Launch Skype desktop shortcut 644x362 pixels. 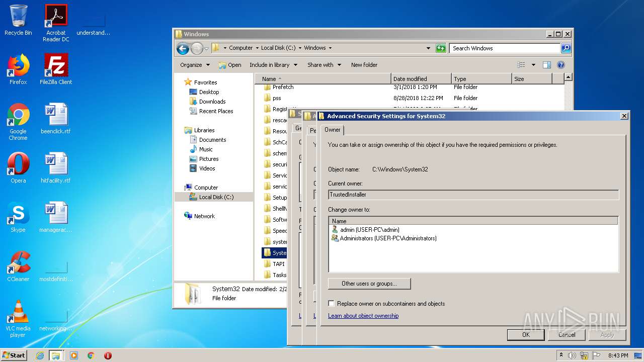pos(18,217)
